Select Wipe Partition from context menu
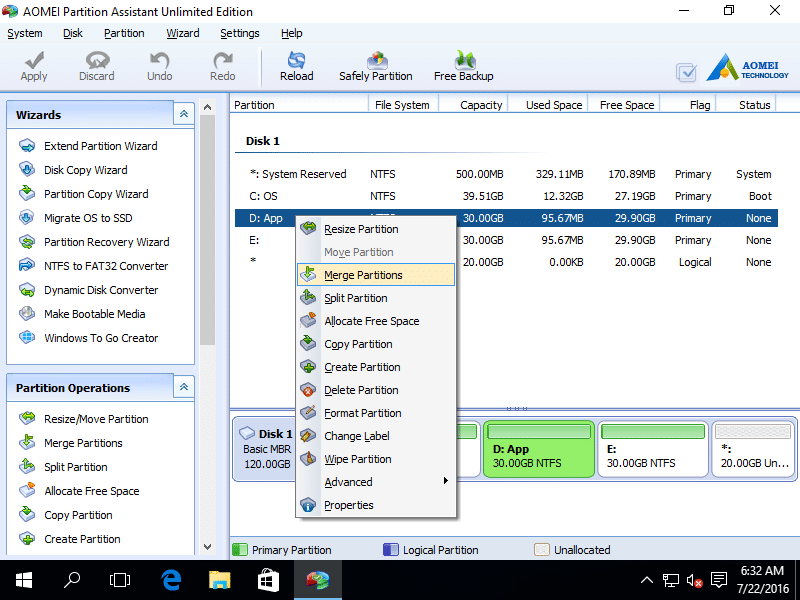This screenshot has width=800, height=600. pyautogui.click(x=376, y=459)
